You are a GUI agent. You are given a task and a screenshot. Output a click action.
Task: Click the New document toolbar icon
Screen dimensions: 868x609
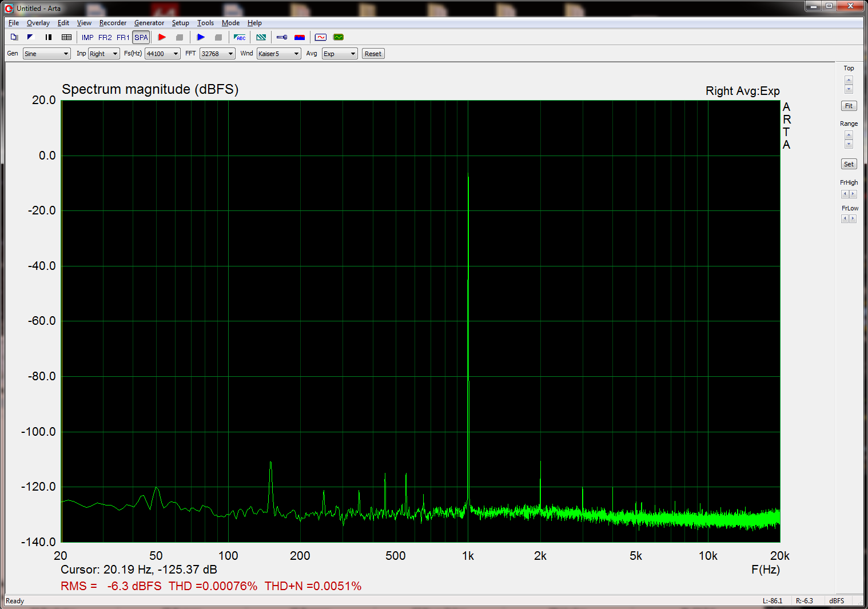14,37
